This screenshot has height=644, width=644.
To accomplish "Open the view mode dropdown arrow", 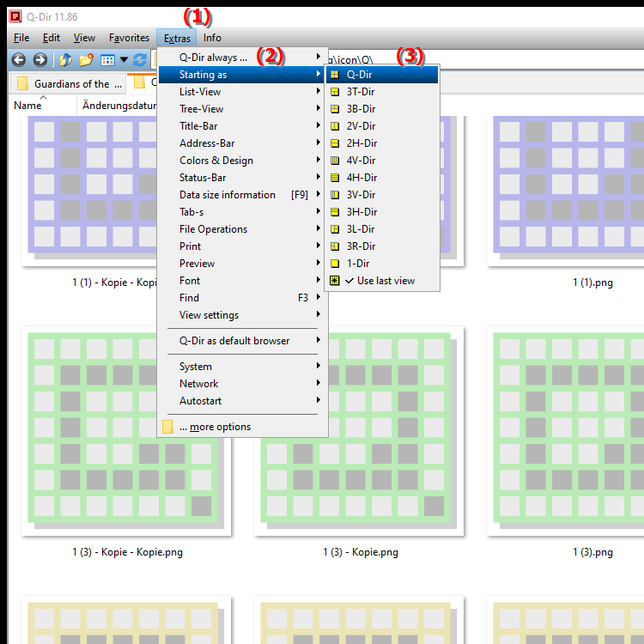I will pyautogui.click(x=124, y=60).
